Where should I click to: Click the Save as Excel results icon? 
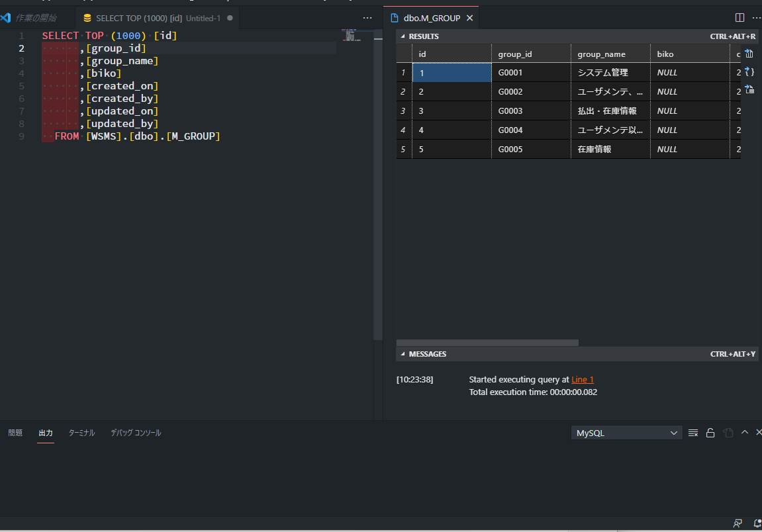(749, 89)
